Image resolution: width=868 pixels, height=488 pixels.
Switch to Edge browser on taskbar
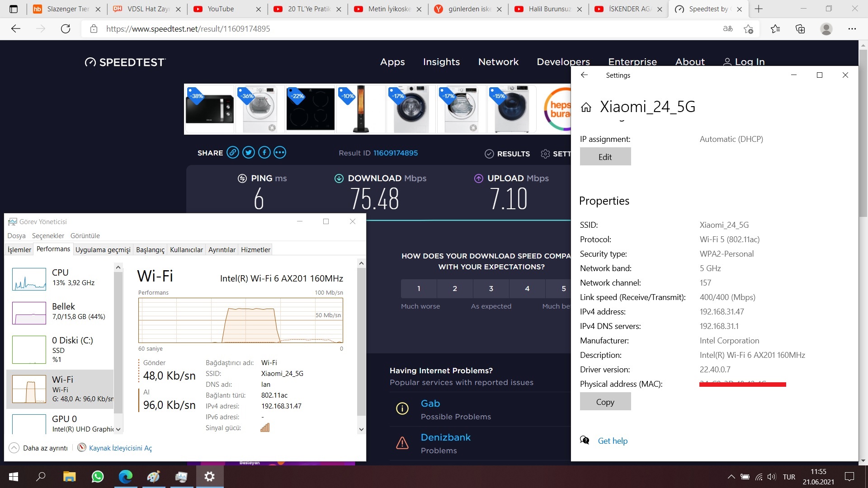click(x=125, y=477)
